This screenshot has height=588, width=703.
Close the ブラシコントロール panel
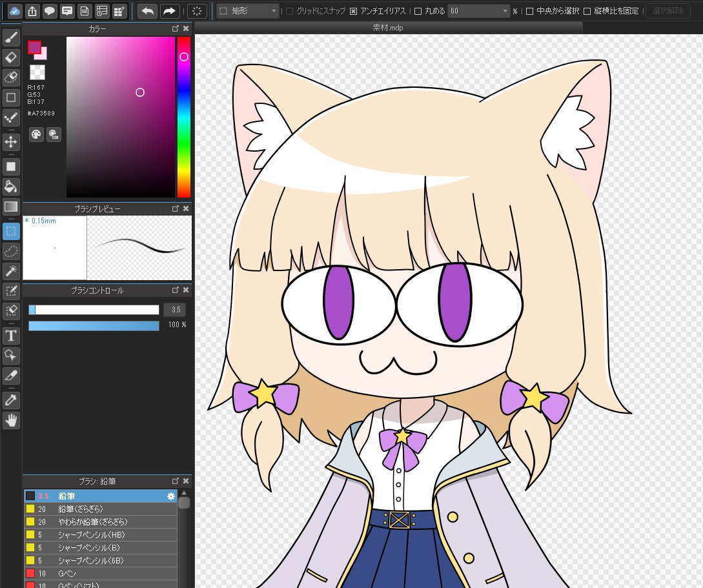point(186,290)
